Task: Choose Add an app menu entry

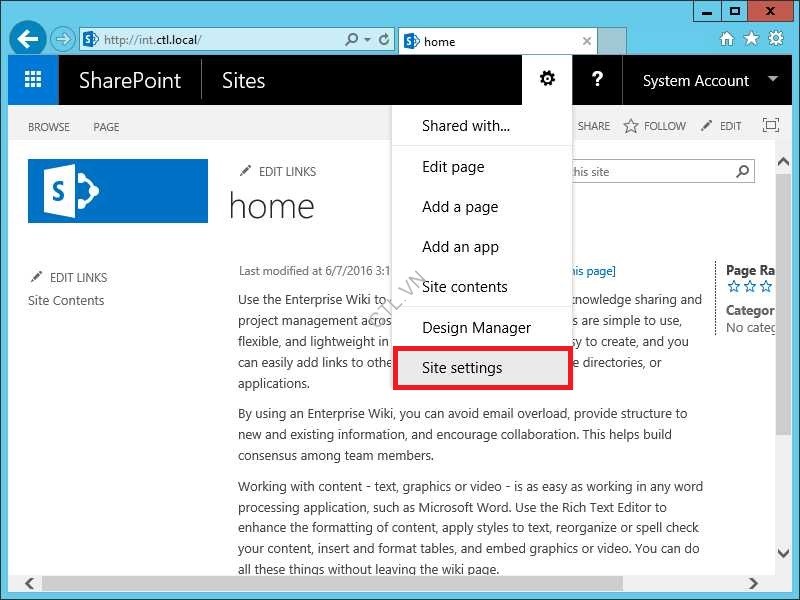Action: 460,247
